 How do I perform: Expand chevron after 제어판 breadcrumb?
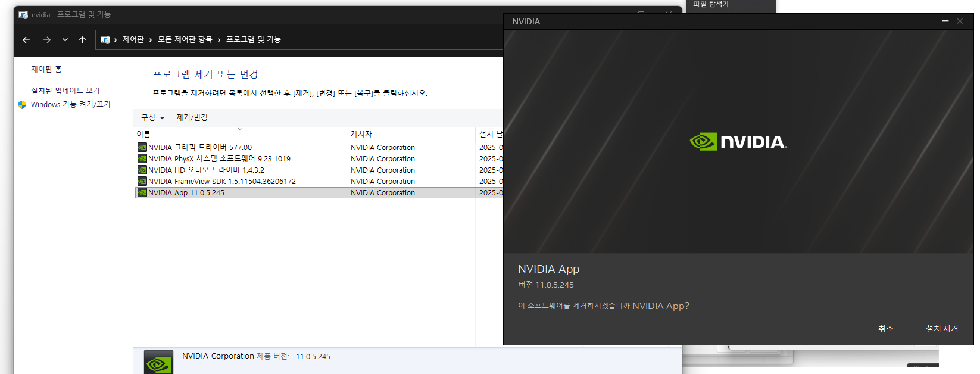pos(151,40)
